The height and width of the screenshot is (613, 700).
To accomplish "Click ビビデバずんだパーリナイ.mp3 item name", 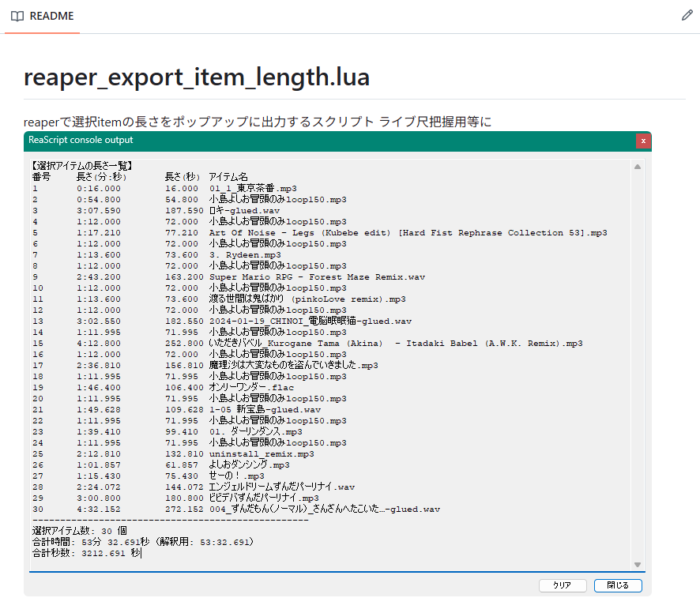I will pos(264,498).
